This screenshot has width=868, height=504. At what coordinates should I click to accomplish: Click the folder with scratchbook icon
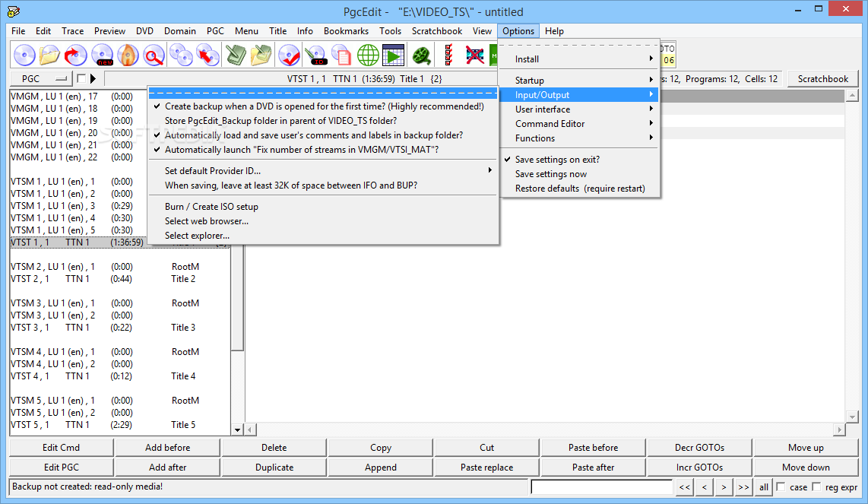261,55
